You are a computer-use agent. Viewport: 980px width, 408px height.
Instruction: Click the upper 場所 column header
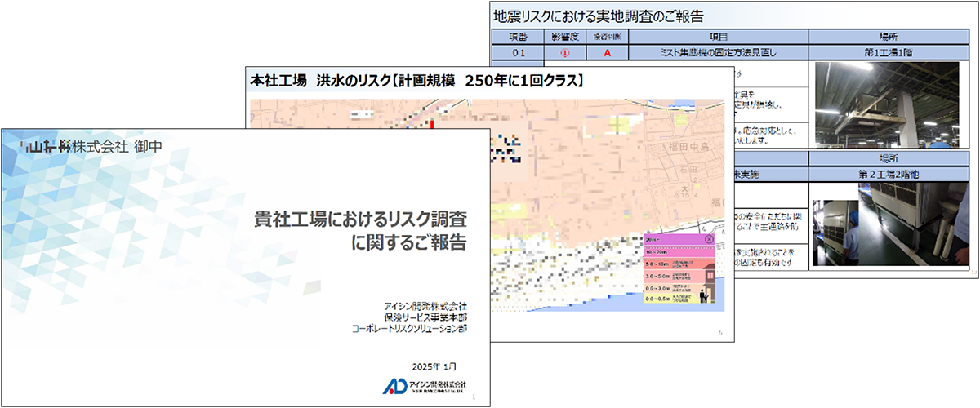889,37
